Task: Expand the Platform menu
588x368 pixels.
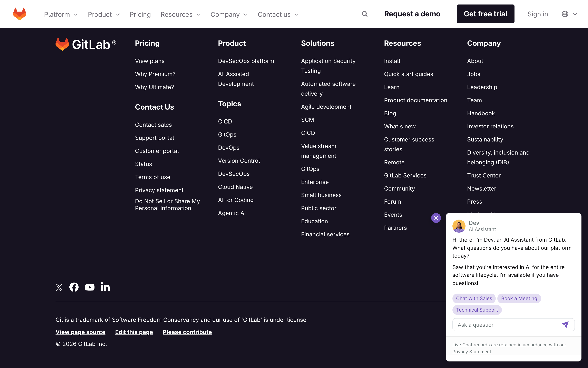Action: coord(61,14)
